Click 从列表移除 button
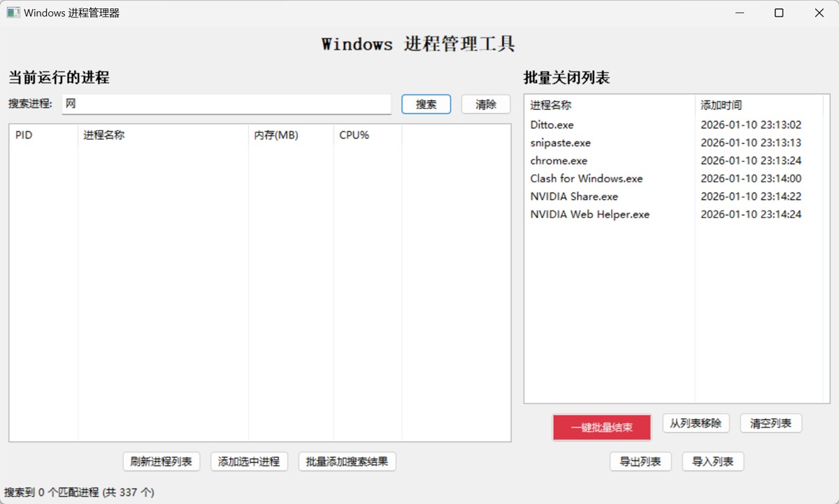Image resolution: width=839 pixels, height=504 pixels. click(x=696, y=423)
